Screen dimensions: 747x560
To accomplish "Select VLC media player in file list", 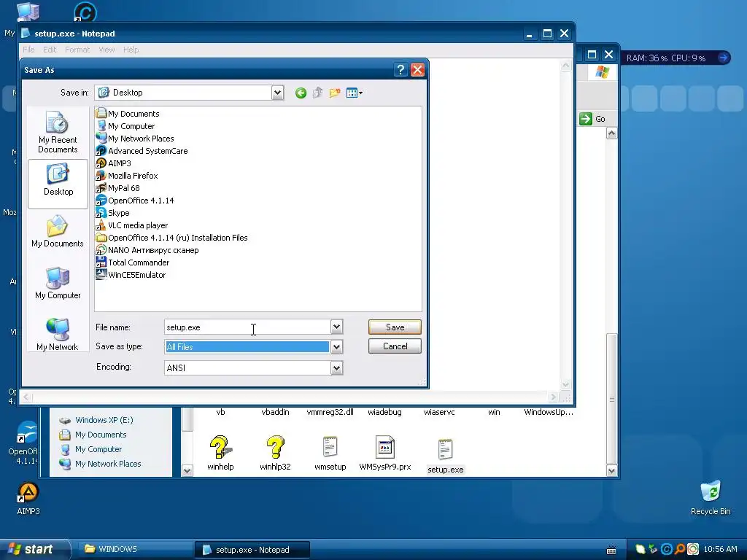I will 132,225.
